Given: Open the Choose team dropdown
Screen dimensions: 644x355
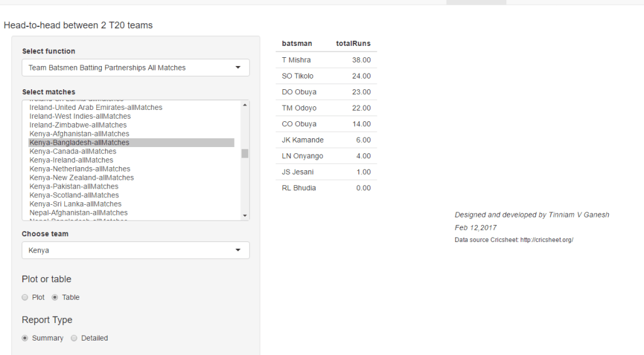Looking at the screenshot, I should click(135, 250).
